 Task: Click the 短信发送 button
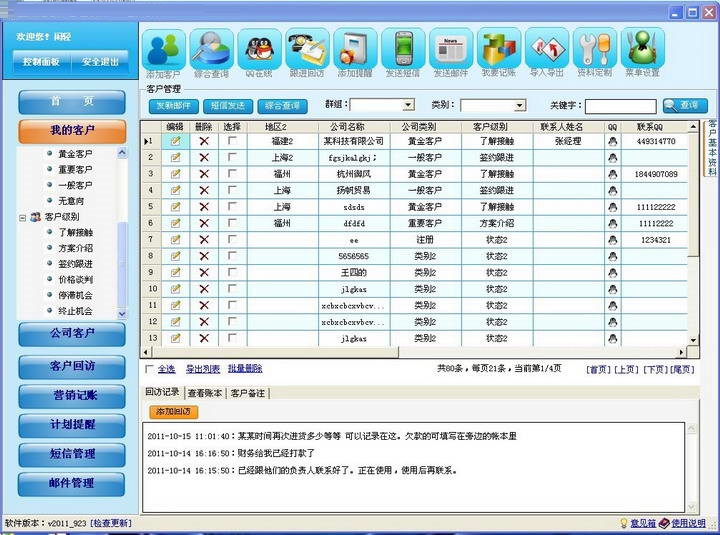point(228,106)
